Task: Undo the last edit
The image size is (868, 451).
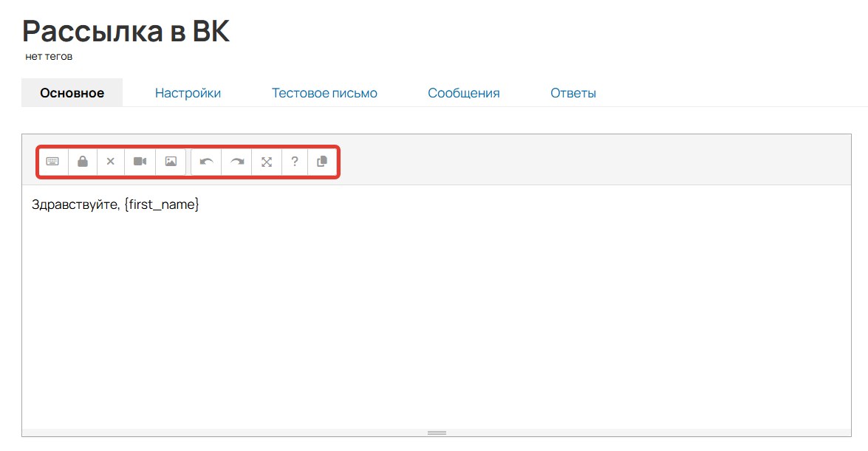Action: pos(207,162)
